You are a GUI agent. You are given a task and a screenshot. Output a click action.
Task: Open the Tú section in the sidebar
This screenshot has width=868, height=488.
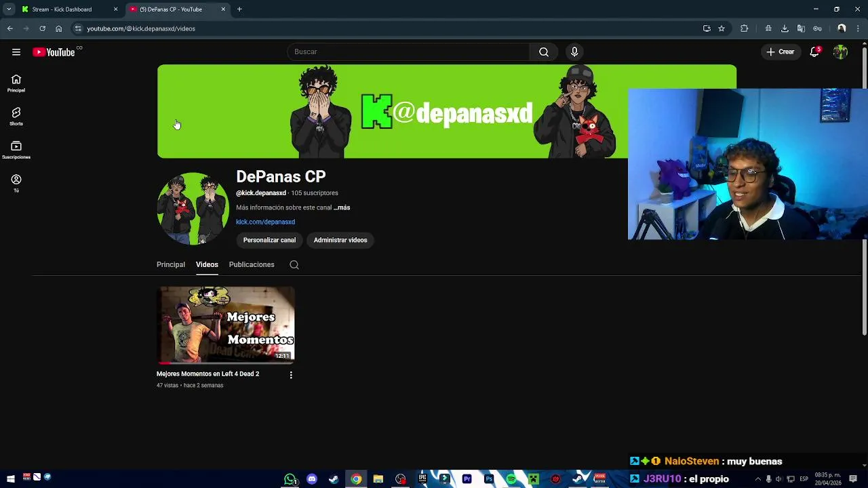tap(16, 183)
